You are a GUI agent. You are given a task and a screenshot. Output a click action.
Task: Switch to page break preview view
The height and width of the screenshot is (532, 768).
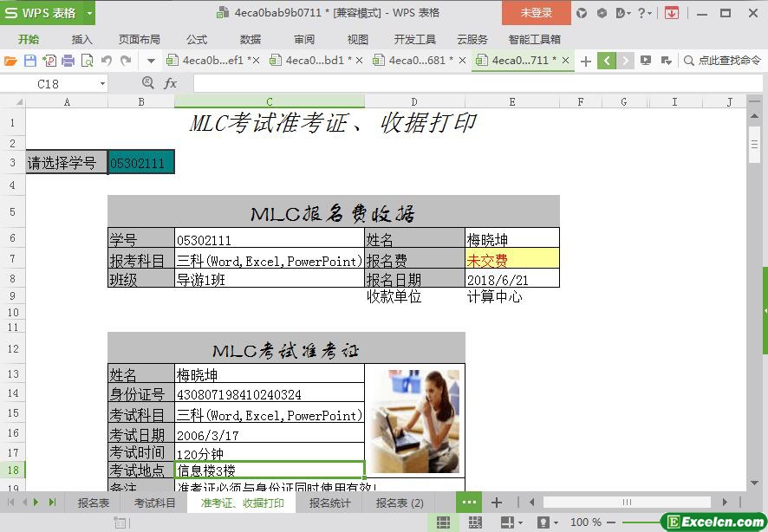(474, 522)
